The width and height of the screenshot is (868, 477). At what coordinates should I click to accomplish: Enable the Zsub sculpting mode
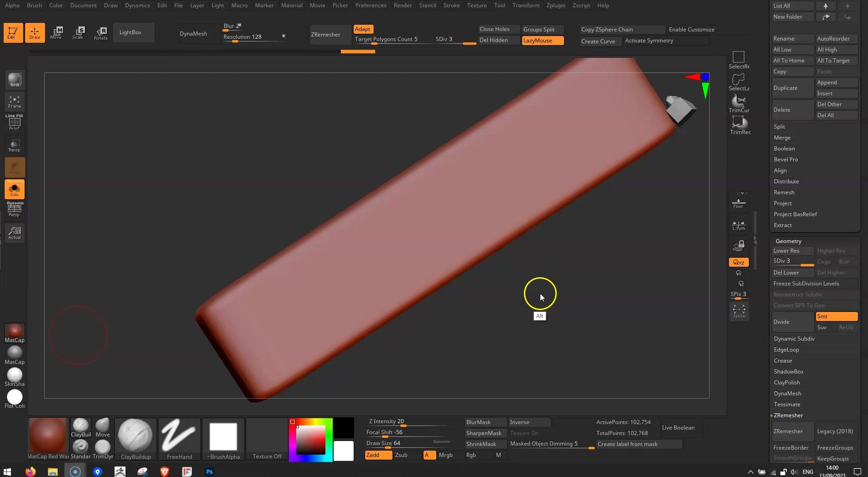pos(402,455)
